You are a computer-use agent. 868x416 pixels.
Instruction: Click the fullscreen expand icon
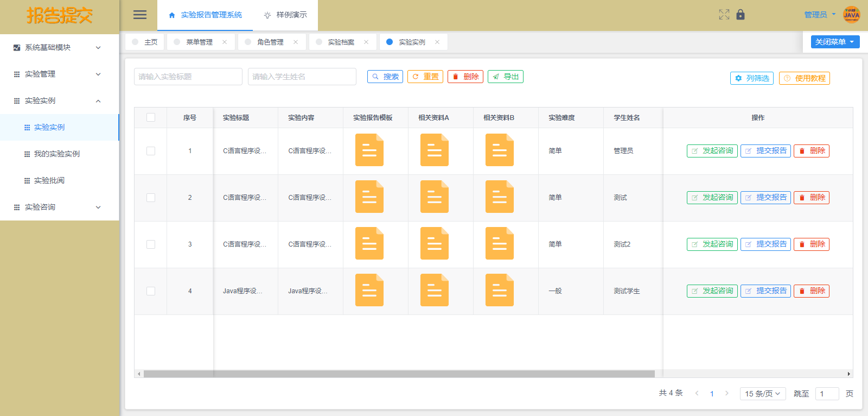tap(724, 15)
